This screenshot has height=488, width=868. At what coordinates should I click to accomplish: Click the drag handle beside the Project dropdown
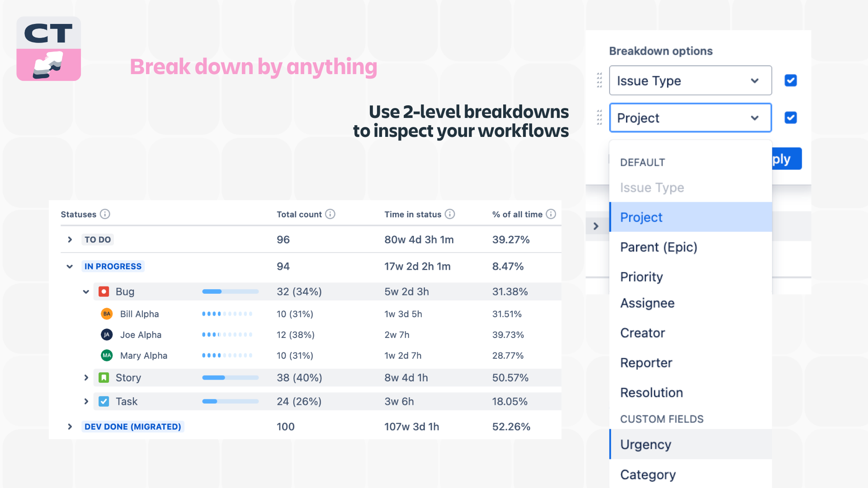click(599, 118)
